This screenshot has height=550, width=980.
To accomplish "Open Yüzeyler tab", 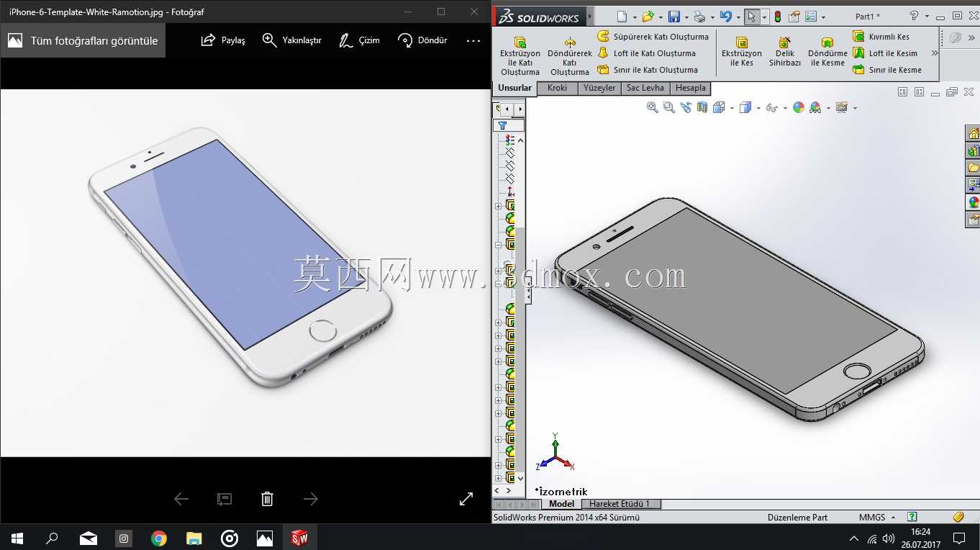I will point(599,88).
